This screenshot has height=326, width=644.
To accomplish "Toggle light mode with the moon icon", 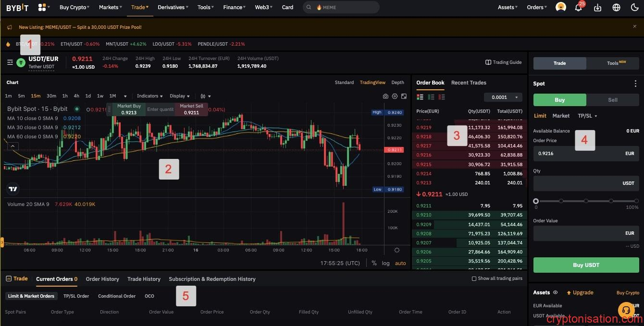I will [635, 7].
